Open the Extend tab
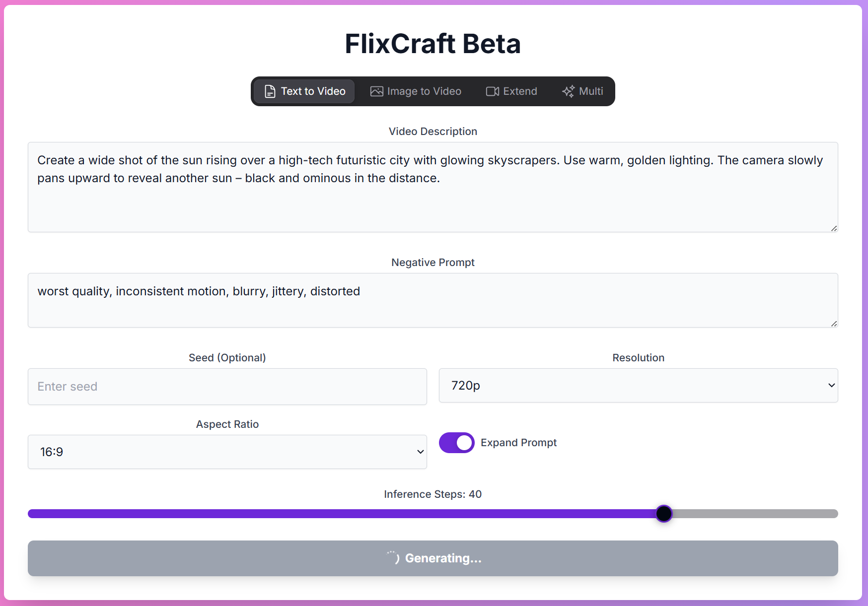Image resolution: width=868 pixels, height=606 pixels. coord(511,91)
